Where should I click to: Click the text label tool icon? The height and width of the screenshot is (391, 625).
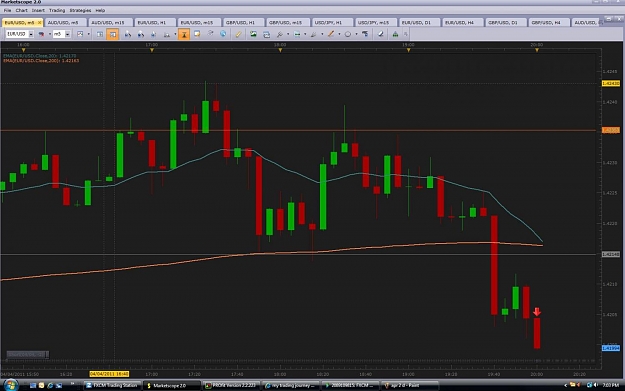point(365,34)
